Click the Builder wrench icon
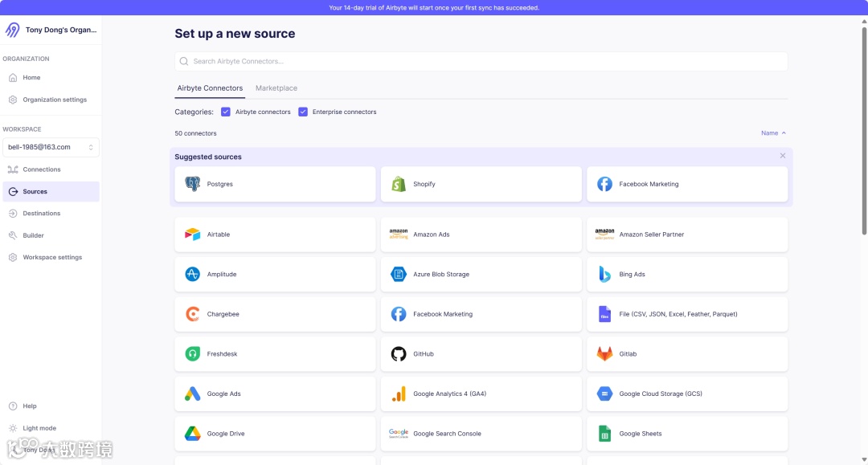The width and height of the screenshot is (868, 465). tap(13, 235)
